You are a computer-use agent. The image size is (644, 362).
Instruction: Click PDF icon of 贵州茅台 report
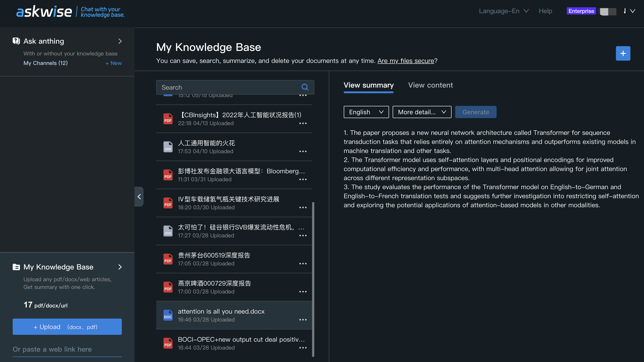pos(168,259)
